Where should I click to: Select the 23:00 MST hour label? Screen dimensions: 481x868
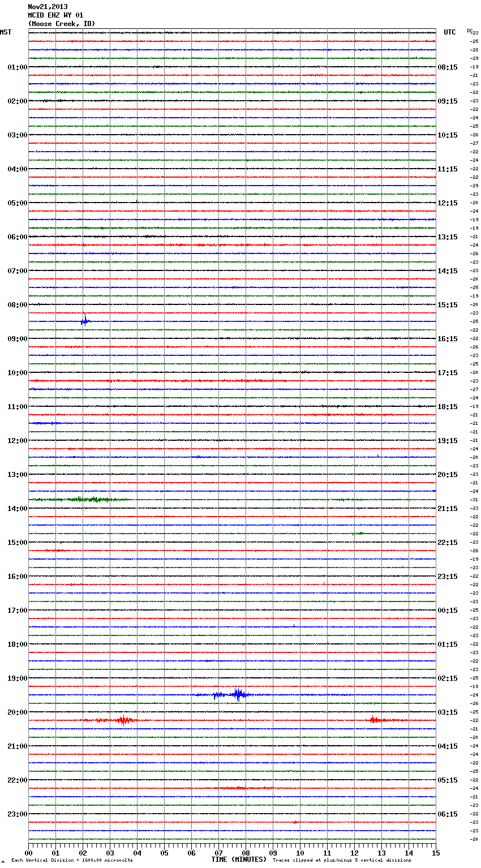coord(17,814)
